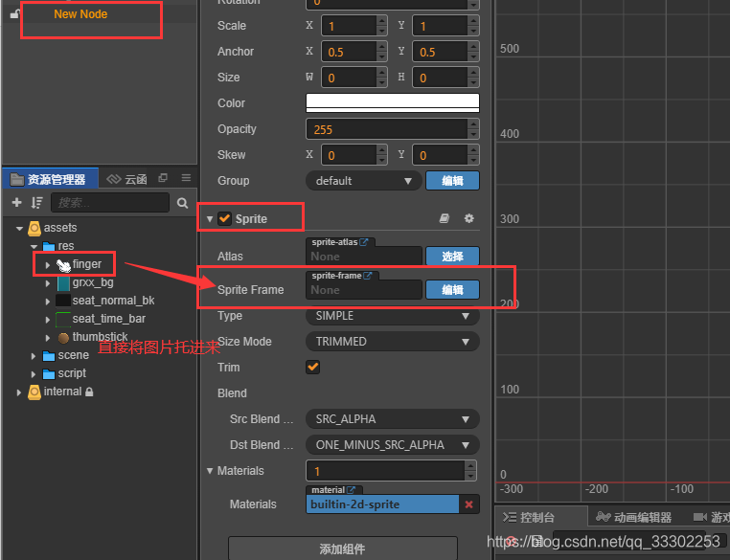Click the res folder icon
This screenshot has width=730, height=560.
tap(49, 246)
